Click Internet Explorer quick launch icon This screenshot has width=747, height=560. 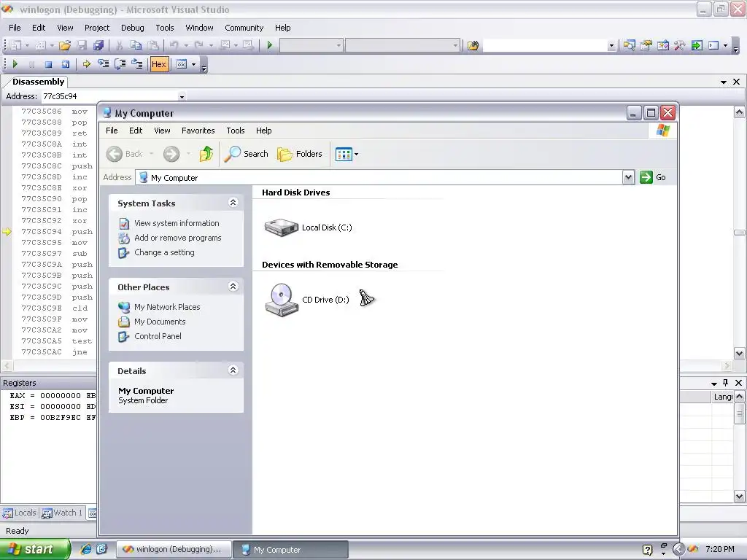point(86,549)
